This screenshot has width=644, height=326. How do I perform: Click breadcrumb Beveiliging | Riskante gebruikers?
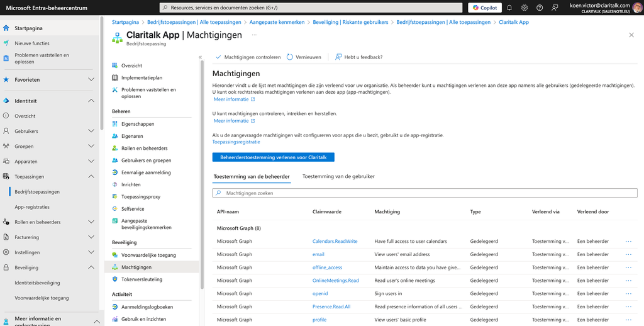point(350,22)
